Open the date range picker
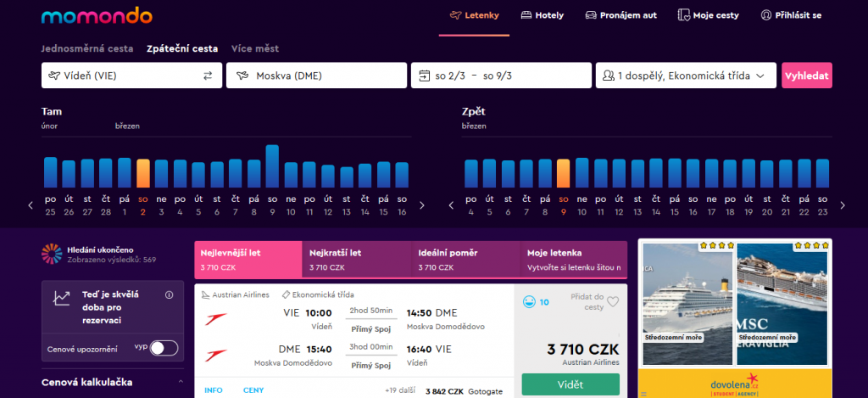The image size is (868, 398). (501, 76)
